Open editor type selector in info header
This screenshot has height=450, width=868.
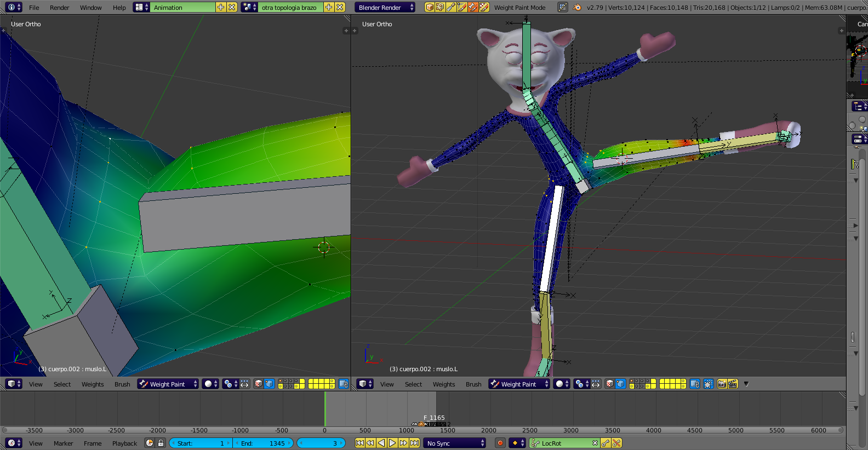[14, 7]
